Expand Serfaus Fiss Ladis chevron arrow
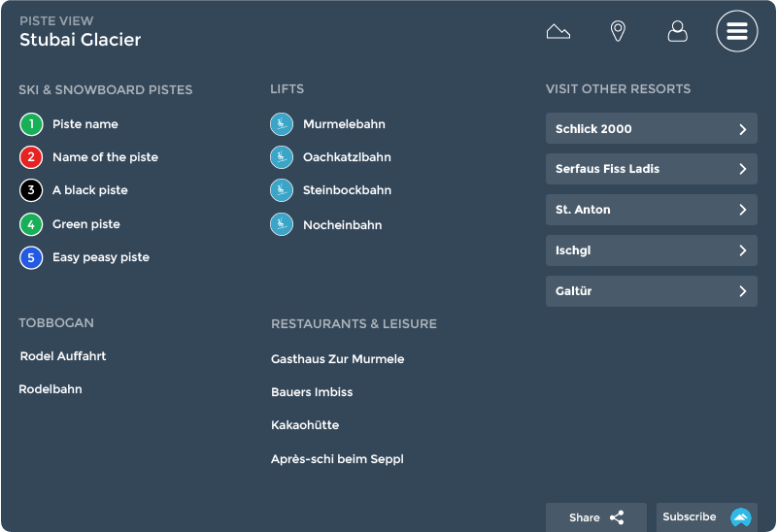 tap(742, 169)
